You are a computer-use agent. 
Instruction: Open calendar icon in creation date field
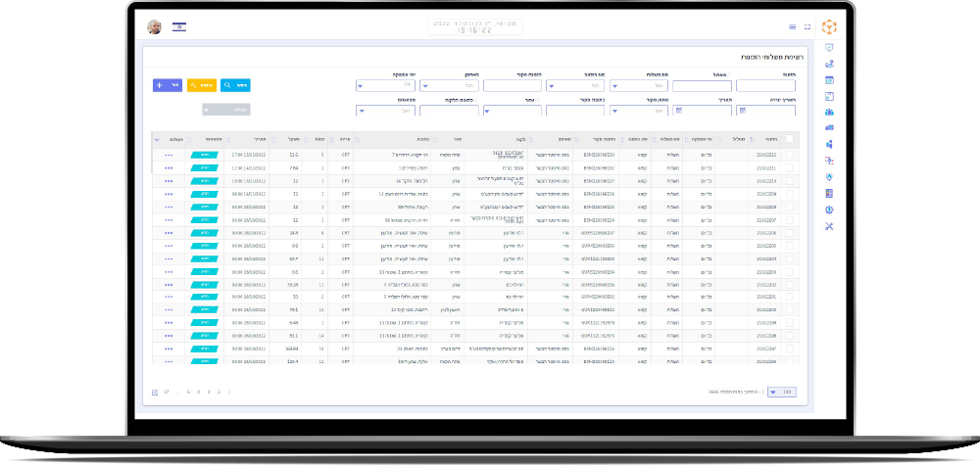coord(743,110)
